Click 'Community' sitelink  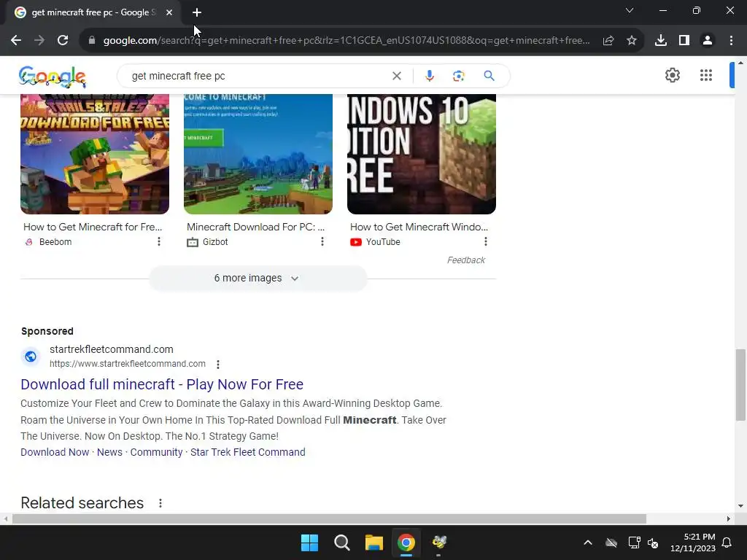[x=156, y=452]
